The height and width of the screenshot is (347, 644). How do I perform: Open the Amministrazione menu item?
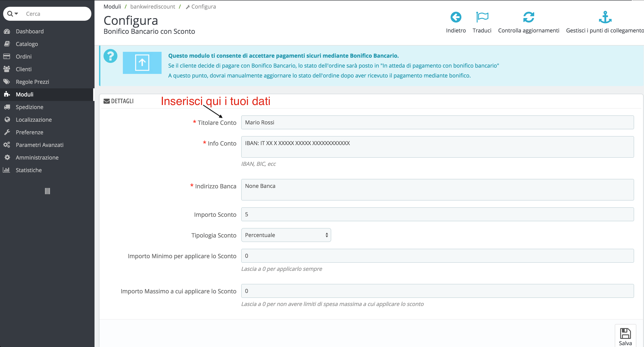(x=47, y=157)
